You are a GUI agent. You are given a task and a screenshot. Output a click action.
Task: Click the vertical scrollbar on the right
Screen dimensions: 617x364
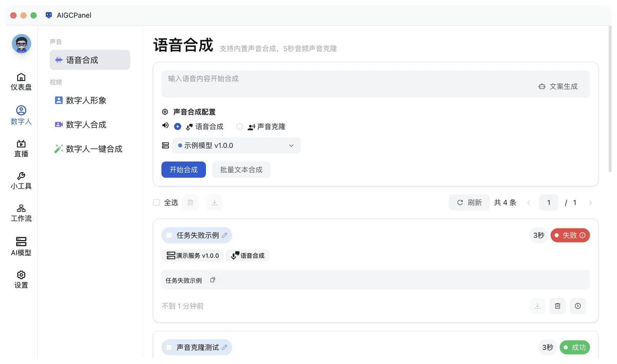610,99
